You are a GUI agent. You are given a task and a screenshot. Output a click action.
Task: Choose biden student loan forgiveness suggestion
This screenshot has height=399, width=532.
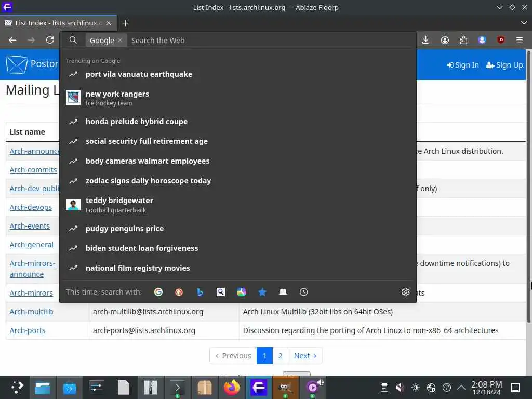pos(237,248)
